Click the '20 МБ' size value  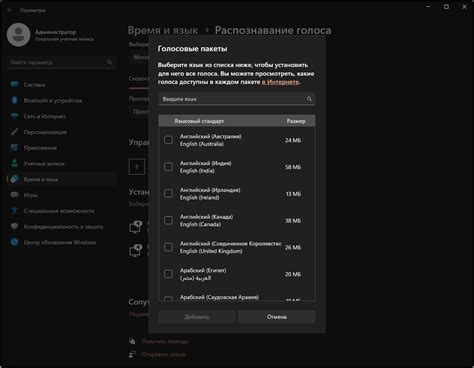click(293, 274)
